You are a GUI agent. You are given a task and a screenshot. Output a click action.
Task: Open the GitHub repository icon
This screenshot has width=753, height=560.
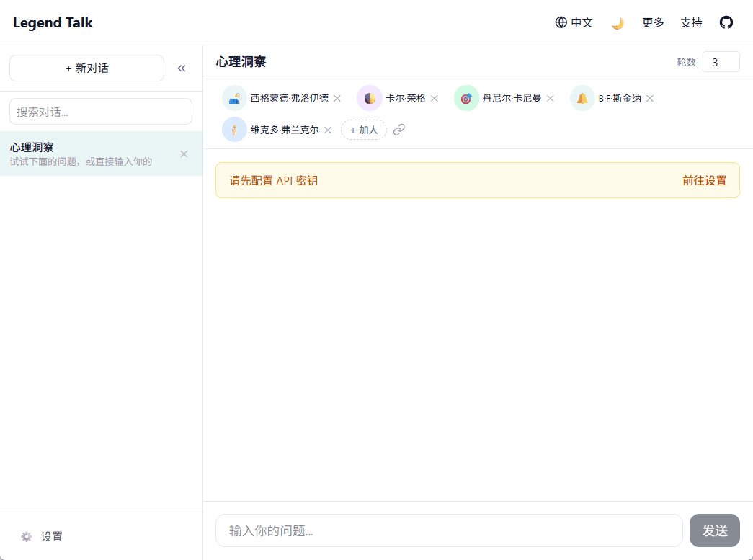tap(726, 22)
